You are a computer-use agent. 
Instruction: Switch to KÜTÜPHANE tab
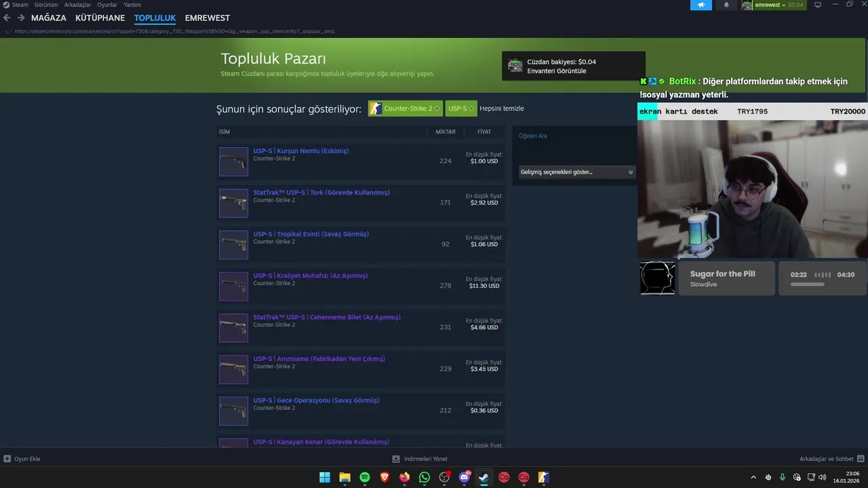tap(100, 18)
